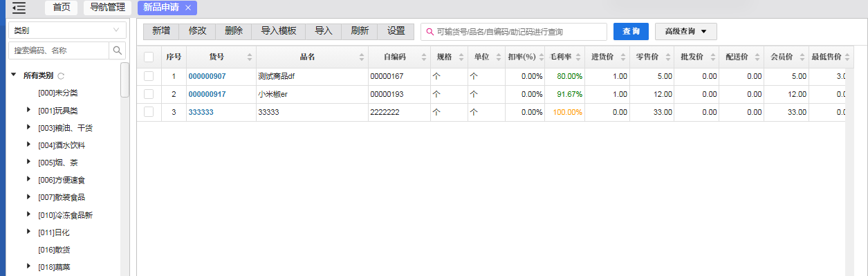Screen dimensions: 868x276
Task: Expand the [006]方便速食 category
Action: point(28,179)
